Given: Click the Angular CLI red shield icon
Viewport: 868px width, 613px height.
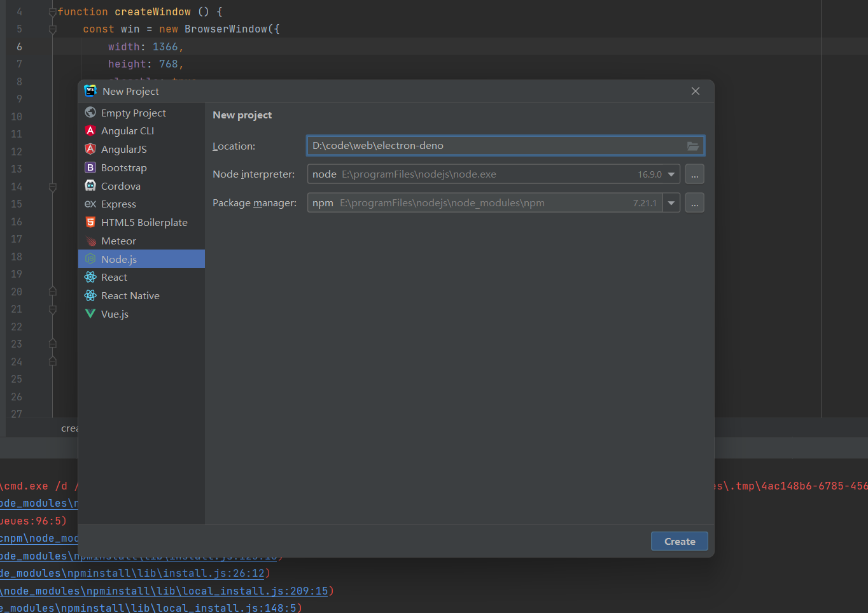Looking at the screenshot, I should (x=90, y=130).
